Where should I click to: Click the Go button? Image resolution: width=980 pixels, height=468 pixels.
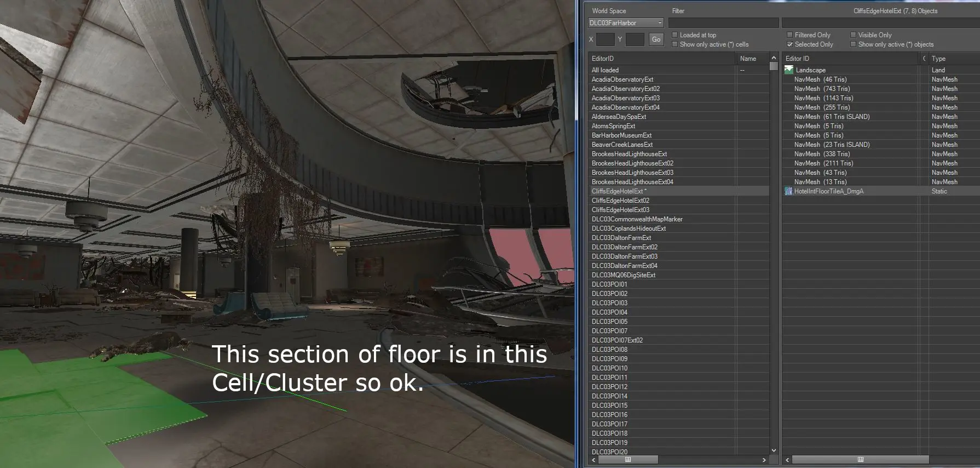(x=656, y=39)
